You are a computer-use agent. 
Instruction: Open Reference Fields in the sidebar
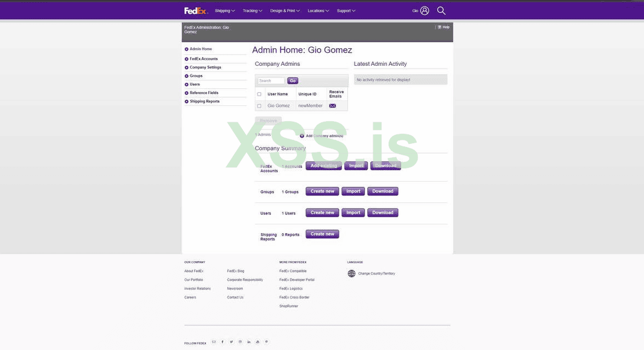(x=204, y=93)
